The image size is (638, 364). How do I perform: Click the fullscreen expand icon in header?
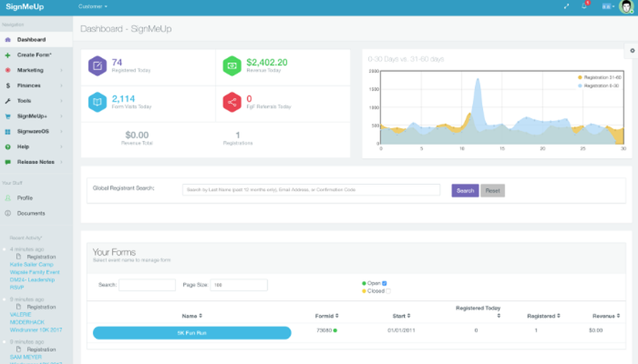[567, 6]
